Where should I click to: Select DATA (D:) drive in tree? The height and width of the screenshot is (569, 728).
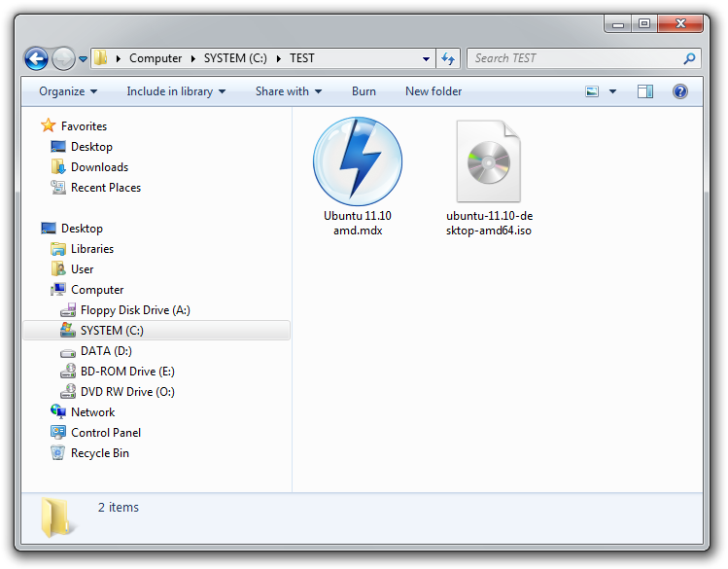pos(106,351)
